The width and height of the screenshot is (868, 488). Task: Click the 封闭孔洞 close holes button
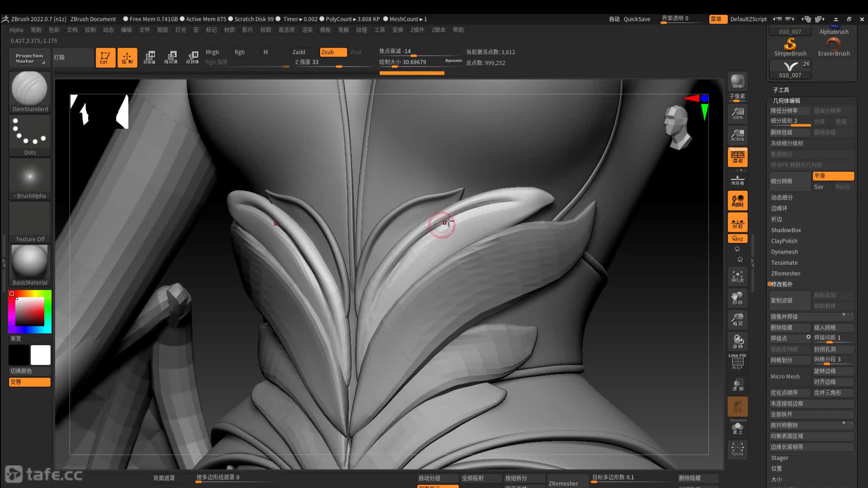(x=834, y=349)
